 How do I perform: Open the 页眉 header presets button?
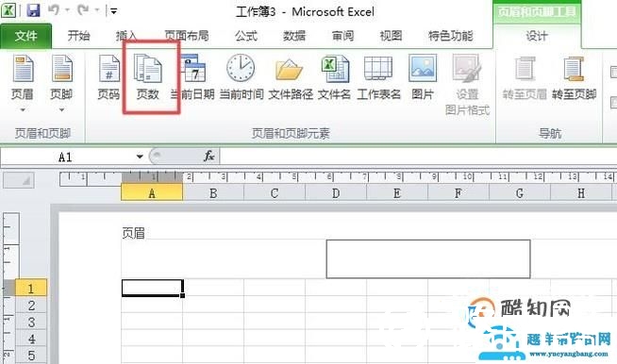23,83
